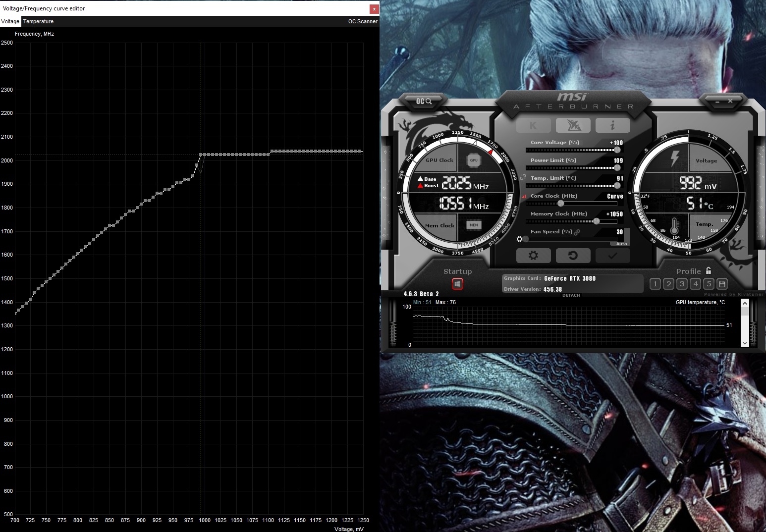Image resolution: width=766 pixels, height=532 pixels.
Task: Select the first curve point near 700 mV
Action: click(15, 313)
